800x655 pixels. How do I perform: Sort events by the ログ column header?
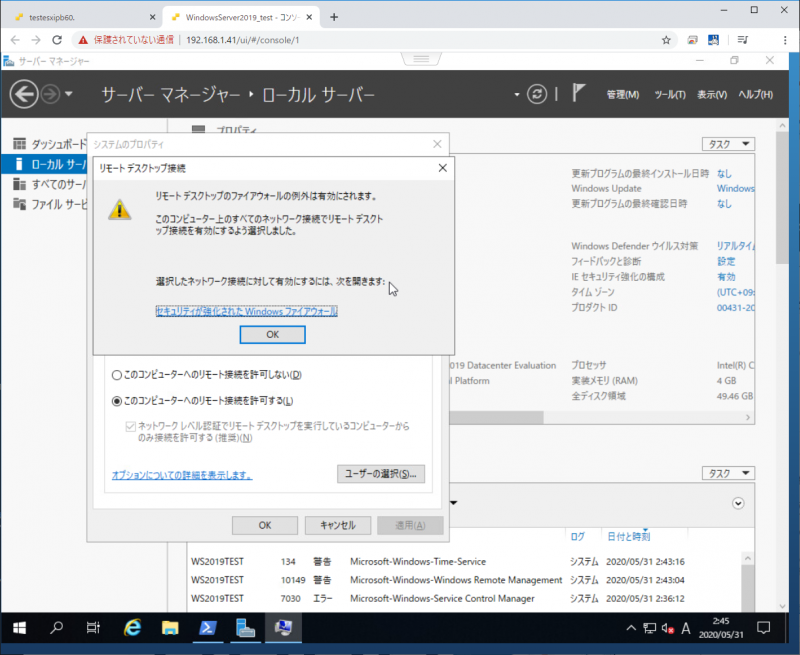pyautogui.click(x=578, y=537)
